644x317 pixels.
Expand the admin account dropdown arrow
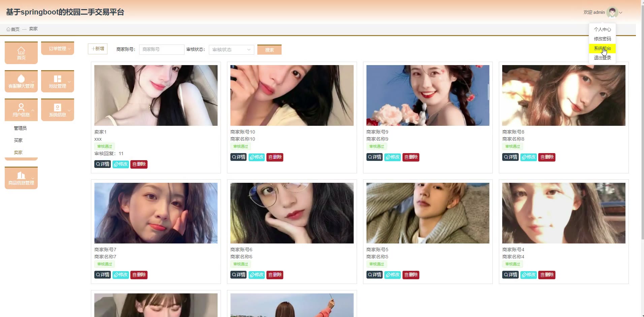(x=621, y=13)
